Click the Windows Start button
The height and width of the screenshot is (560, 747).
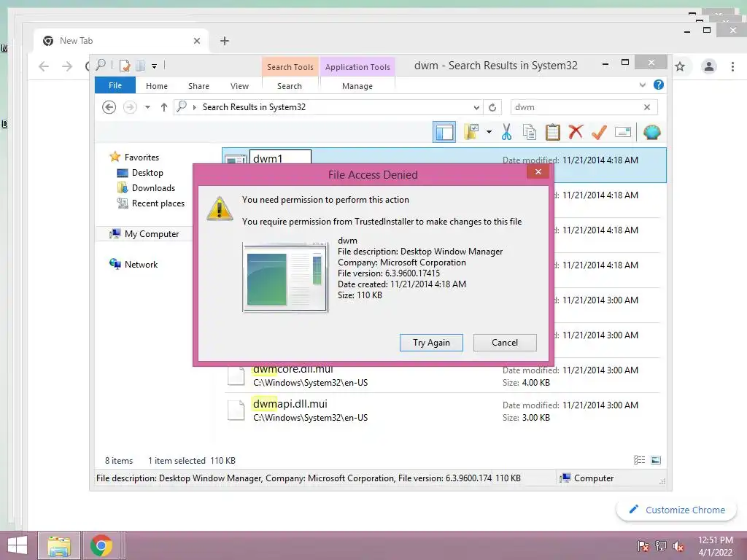coord(18,545)
